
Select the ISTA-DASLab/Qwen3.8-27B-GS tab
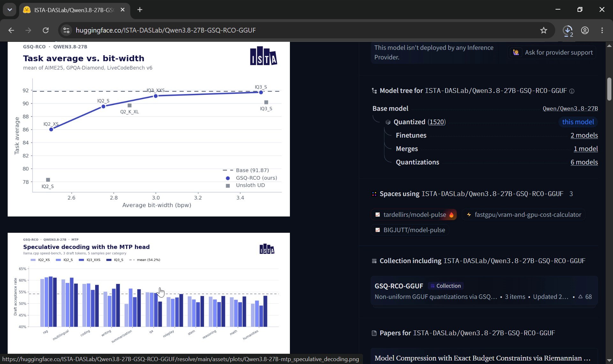click(75, 10)
